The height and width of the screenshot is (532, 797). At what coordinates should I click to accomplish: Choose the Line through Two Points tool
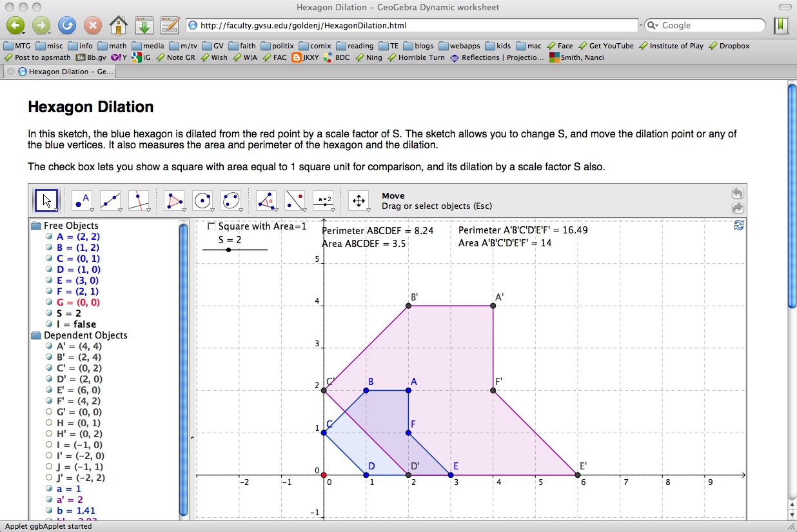pyautogui.click(x=110, y=200)
